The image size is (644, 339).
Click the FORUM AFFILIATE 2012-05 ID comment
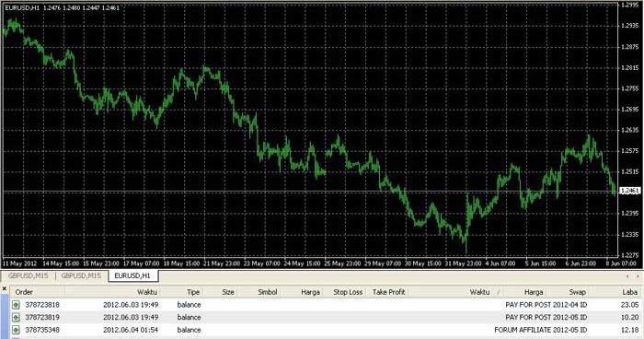coord(541,330)
